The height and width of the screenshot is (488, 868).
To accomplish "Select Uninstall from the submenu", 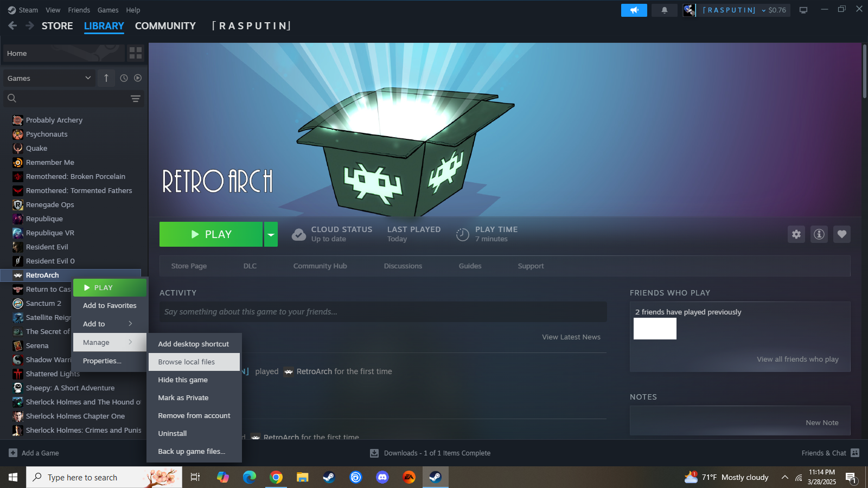I will (194, 433).
